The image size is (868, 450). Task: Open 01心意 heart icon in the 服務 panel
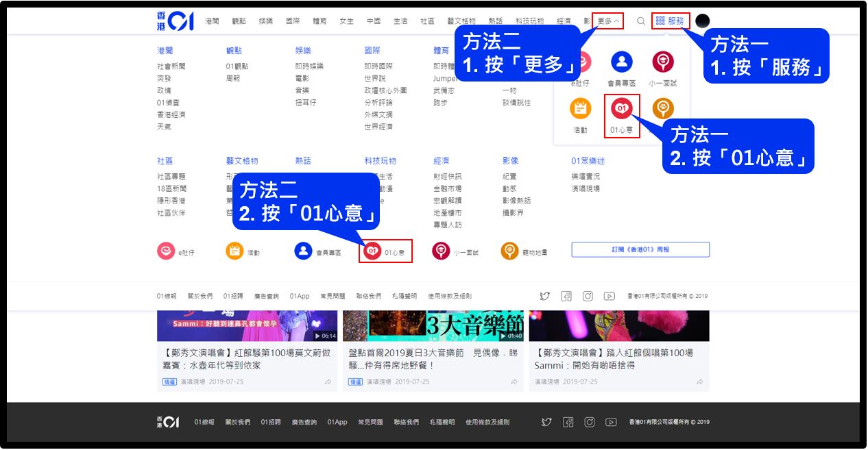622,108
